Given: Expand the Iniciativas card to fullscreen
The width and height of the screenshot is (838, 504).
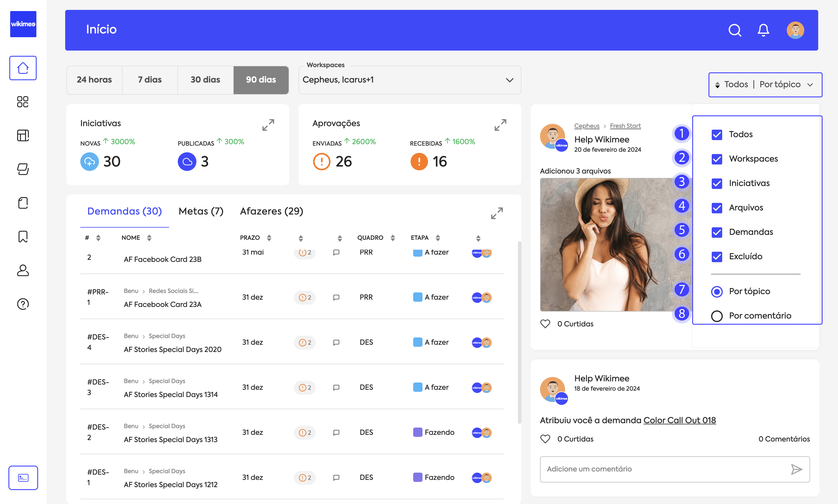Looking at the screenshot, I should (268, 125).
